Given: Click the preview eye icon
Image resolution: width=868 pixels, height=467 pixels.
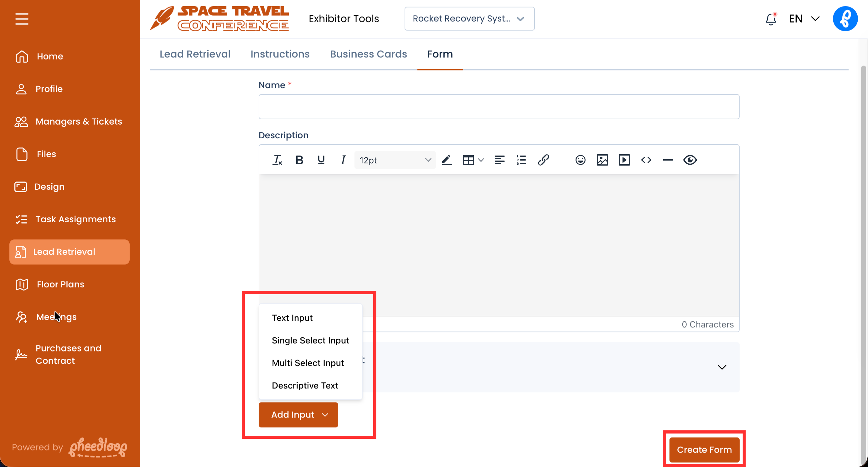Looking at the screenshot, I should (690, 160).
